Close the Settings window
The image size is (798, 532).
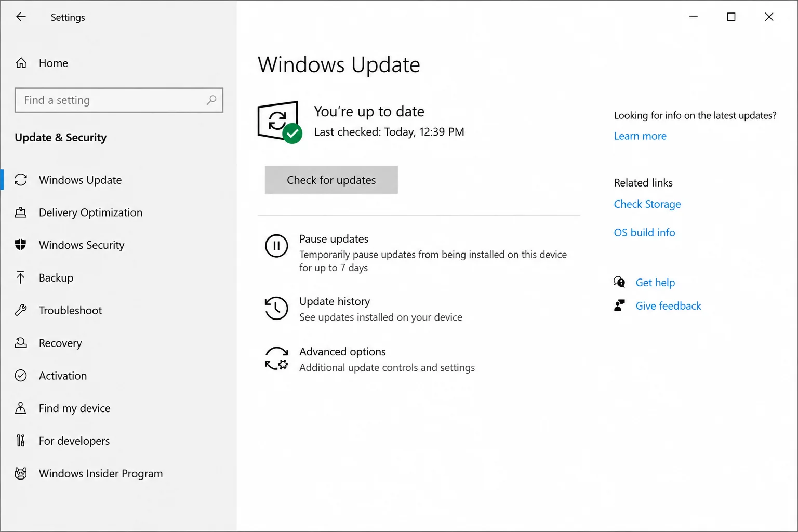769,17
